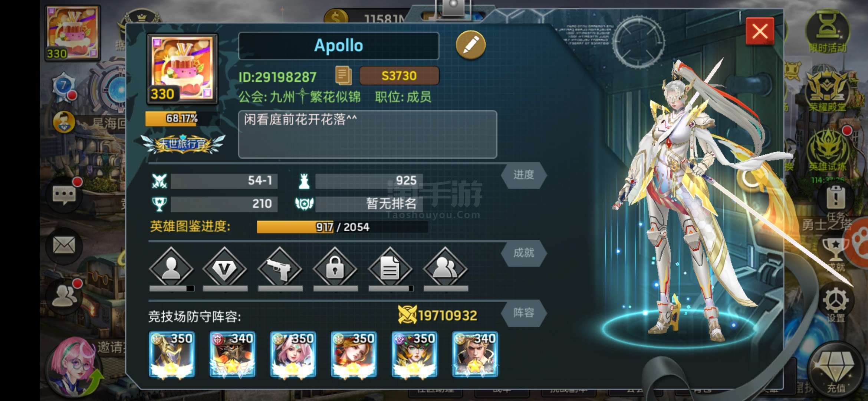The image size is (868, 401).
Task: Open the mail envelope icon
Action: click(64, 245)
